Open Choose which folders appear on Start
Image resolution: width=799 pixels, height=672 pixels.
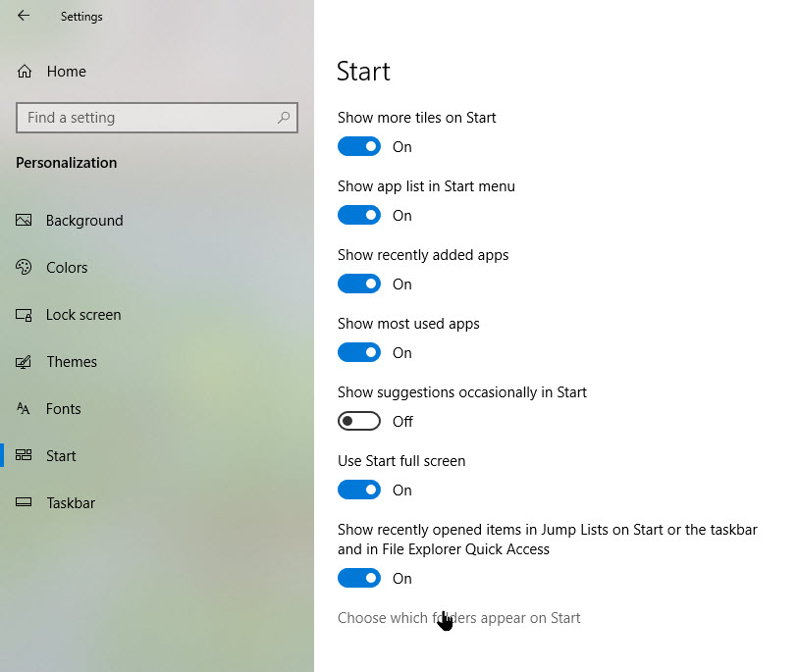click(458, 617)
